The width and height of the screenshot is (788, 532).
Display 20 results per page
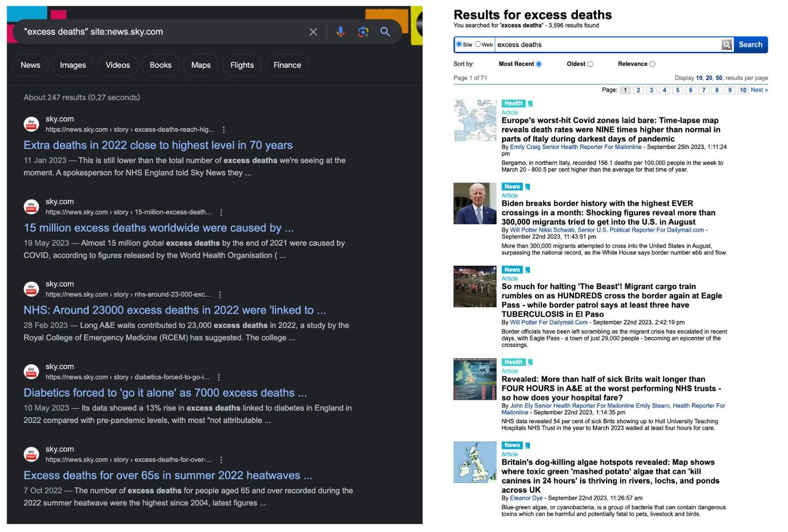pos(709,78)
